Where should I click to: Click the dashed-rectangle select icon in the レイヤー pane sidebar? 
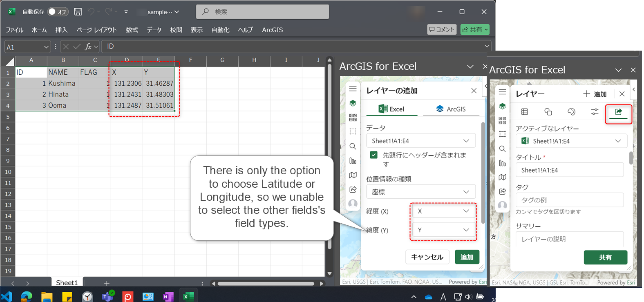point(503,134)
